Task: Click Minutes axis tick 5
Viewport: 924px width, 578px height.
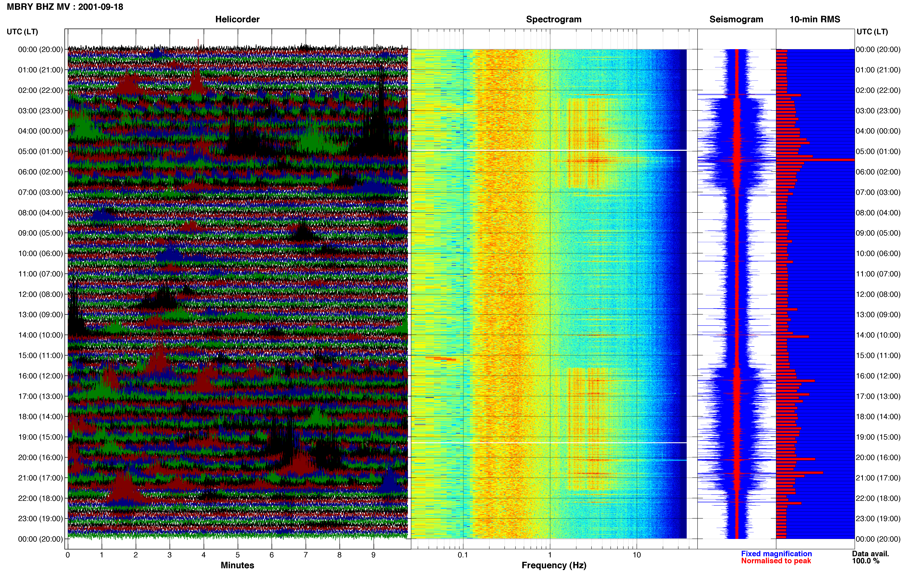Action: 238,555
